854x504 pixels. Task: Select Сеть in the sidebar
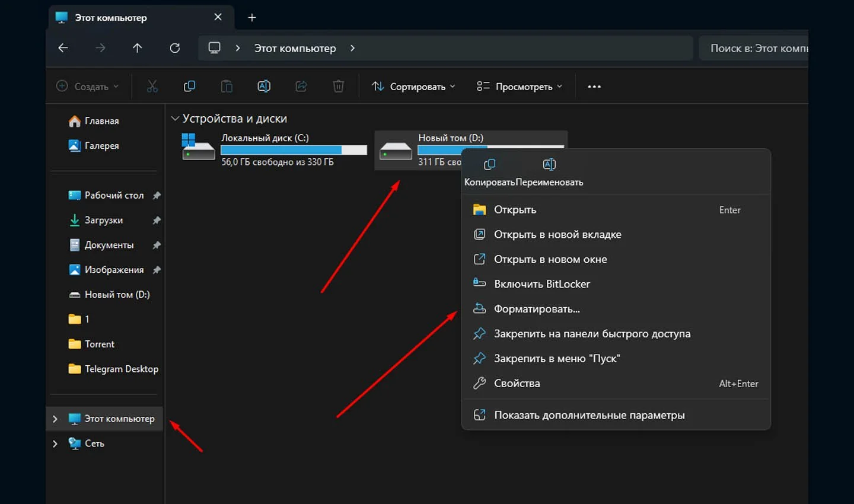click(x=87, y=444)
